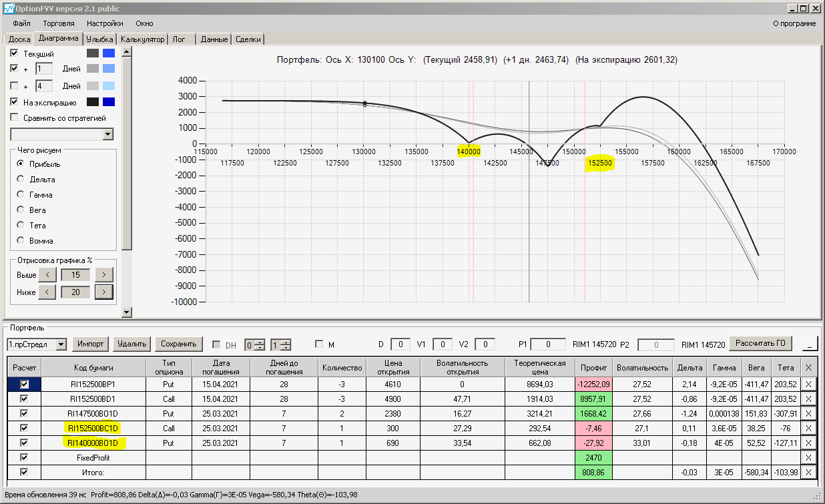The image size is (825, 504).
Task: Click the decrease arrow for Выше percent
Action: click(47, 274)
